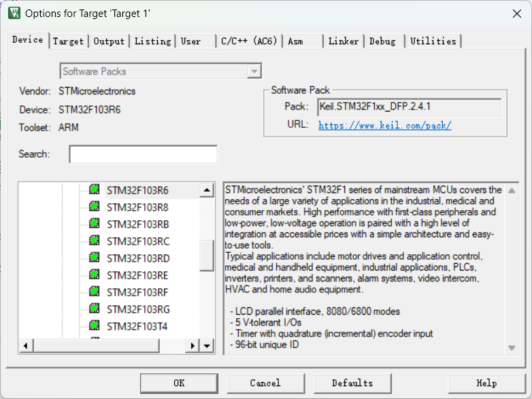
Task: Click the chip icon beside STM32F103RD
Action: click(94, 258)
